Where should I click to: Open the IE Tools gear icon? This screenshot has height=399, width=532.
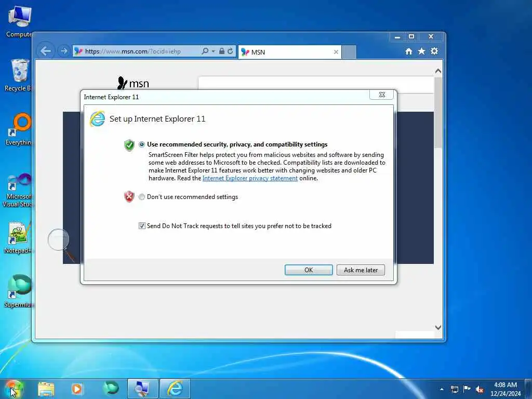click(434, 51)
